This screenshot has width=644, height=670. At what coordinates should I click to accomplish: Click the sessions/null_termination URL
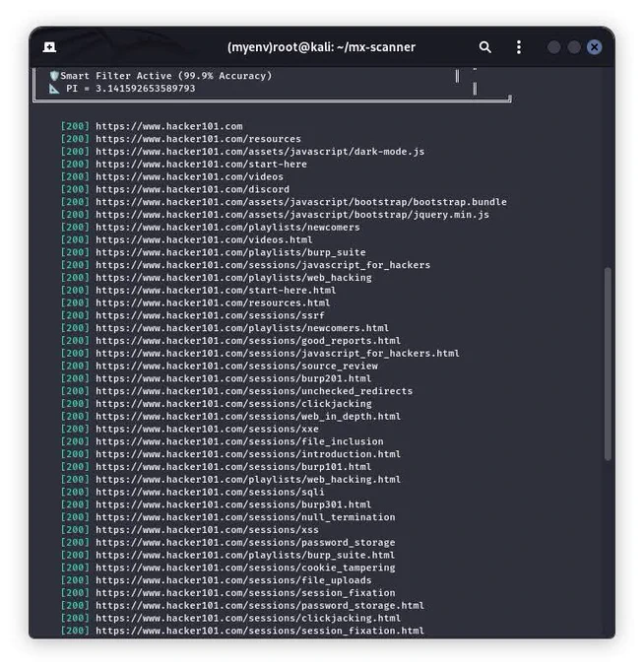click(x=245, y=517)
